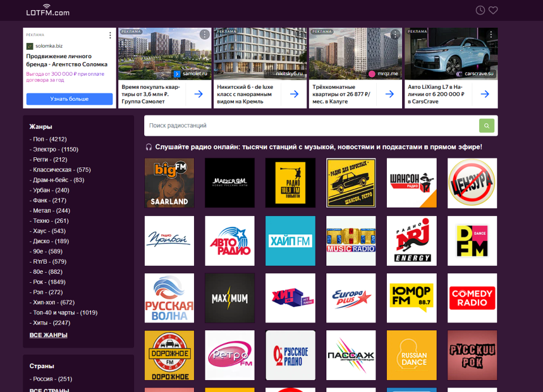Viewport: 543px width, 392px height.
Task: Open the Юмор FM 88.7 station
Action: click(x=411, y=298)
